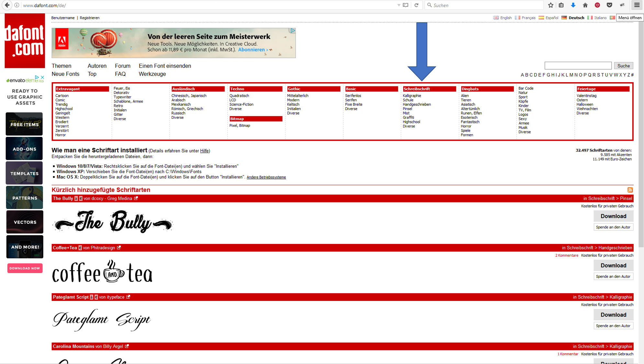Screen dimensions: 644x364
Task: Go to the Autoren page
Action: click(97, 66)
